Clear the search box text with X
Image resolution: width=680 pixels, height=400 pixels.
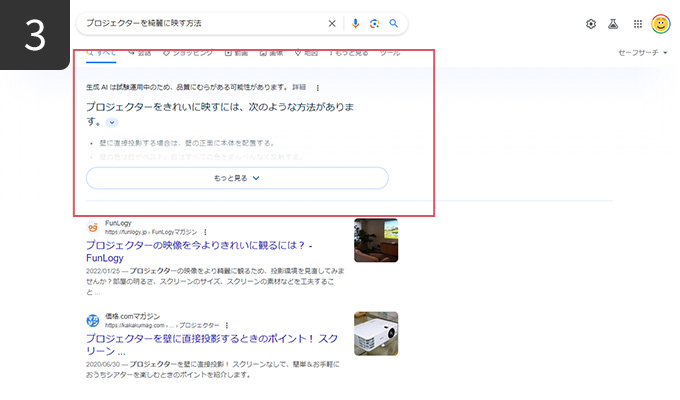(x=333, y=23)
